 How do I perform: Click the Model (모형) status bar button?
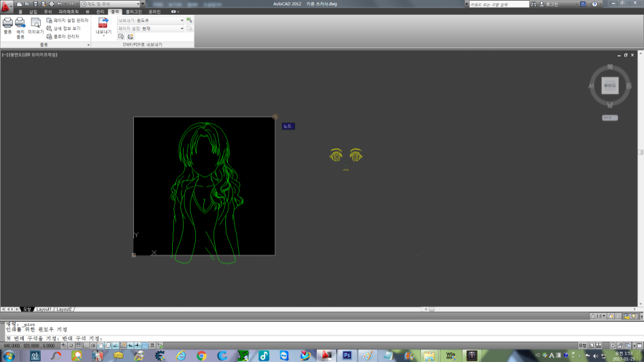(x=583, y=346)
